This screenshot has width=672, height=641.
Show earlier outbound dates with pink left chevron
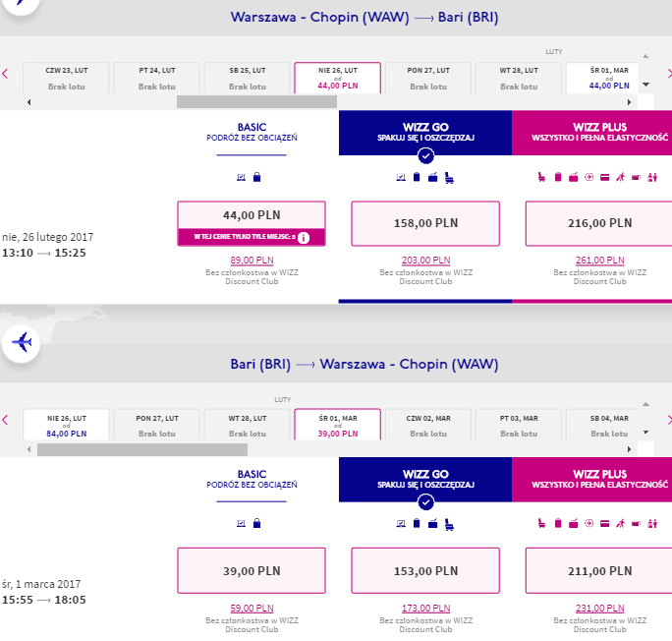point(5,74)
